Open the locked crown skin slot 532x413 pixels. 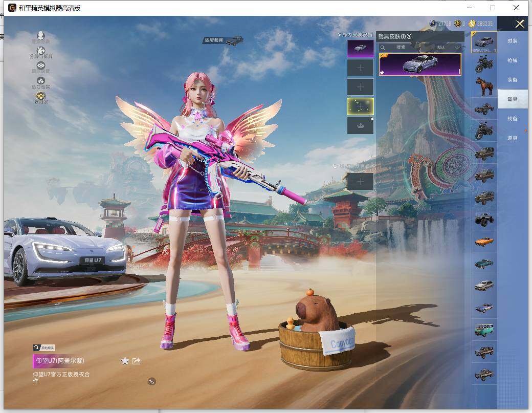360,125
